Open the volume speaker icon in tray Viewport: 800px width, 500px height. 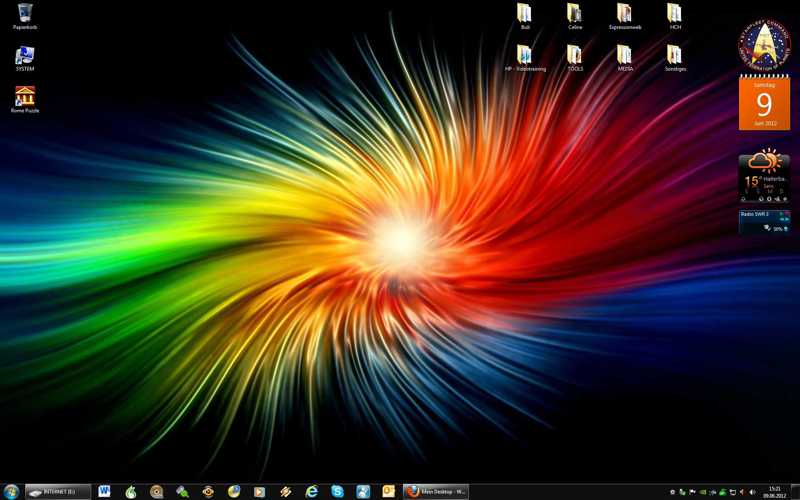coord(752,491)
